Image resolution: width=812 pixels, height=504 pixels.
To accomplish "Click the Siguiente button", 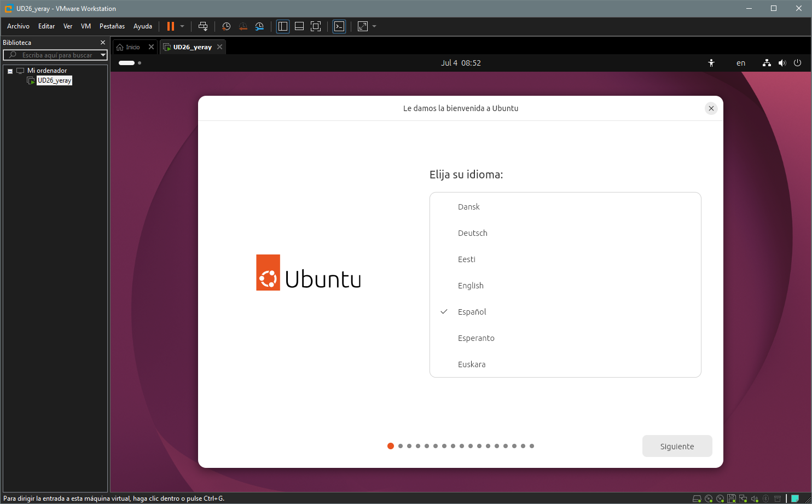I will click(x=677, y=446).
